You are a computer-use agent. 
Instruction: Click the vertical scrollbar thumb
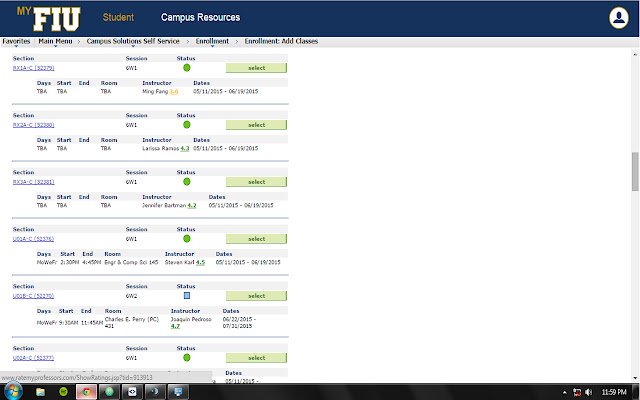click(635, 171)
